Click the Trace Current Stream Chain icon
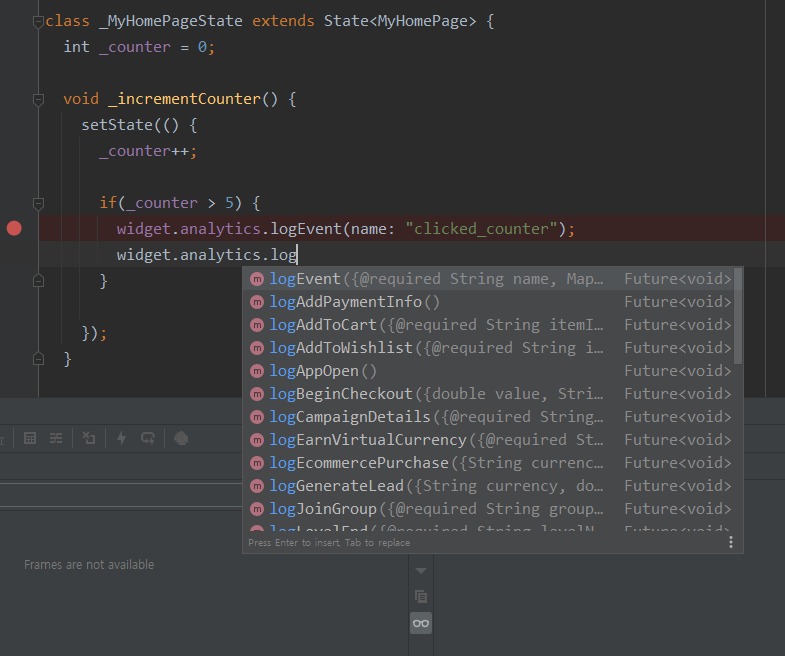Screen dimensions: 785x656 (57, 438)
